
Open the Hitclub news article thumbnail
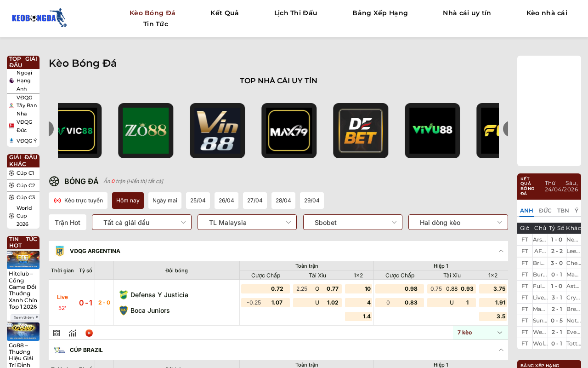click(x=23, y=260)
